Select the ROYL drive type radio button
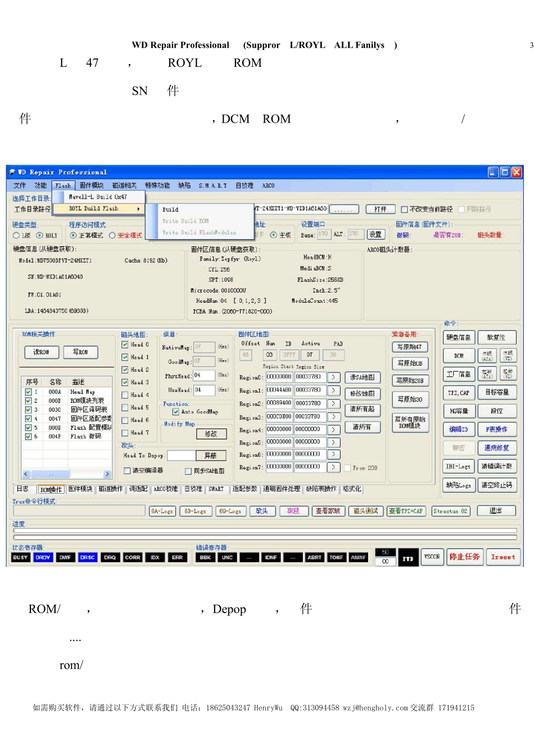 pyautogui.click(x=39, y=235)
